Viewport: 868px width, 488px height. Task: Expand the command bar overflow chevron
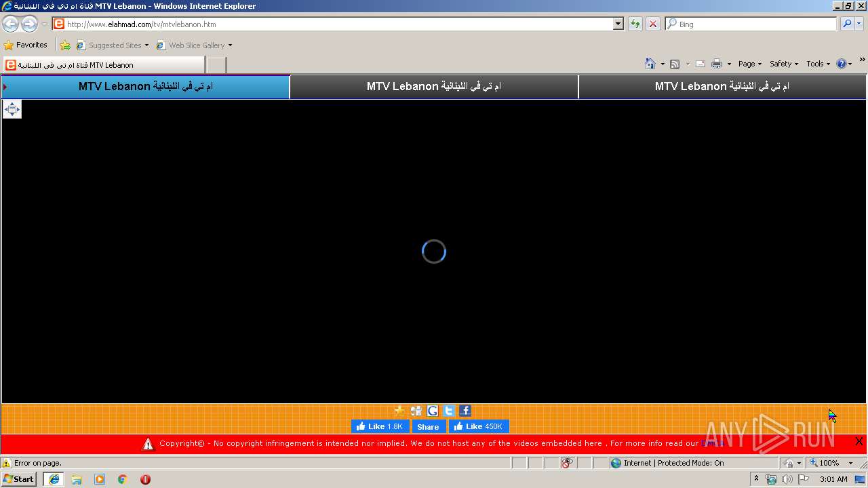[863, 60]
